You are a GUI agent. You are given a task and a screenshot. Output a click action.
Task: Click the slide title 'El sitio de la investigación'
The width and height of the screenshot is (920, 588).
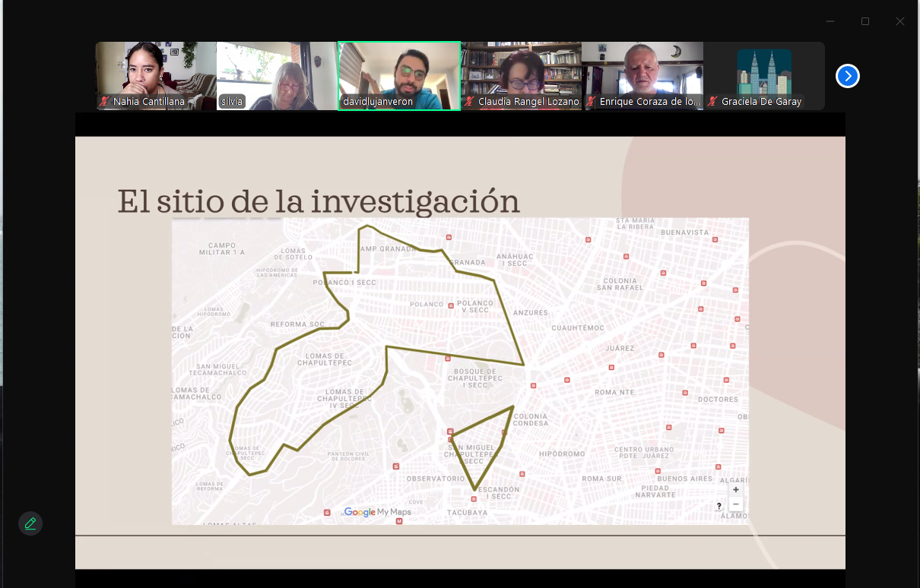(x=319, y=201)
